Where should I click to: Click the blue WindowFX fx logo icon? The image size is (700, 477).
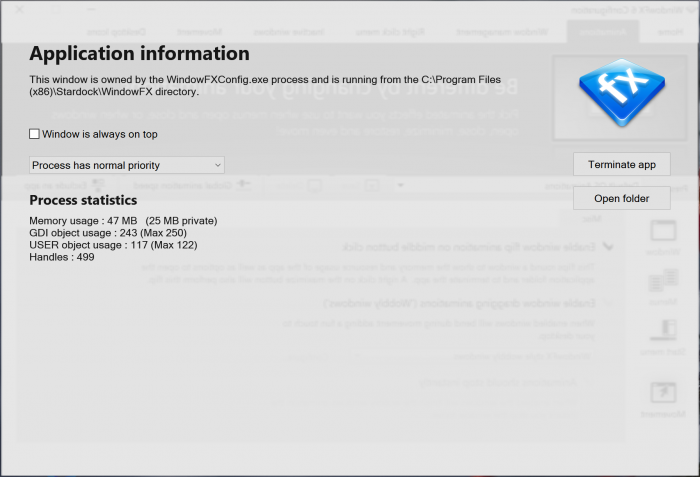click(x=621, y=93)
